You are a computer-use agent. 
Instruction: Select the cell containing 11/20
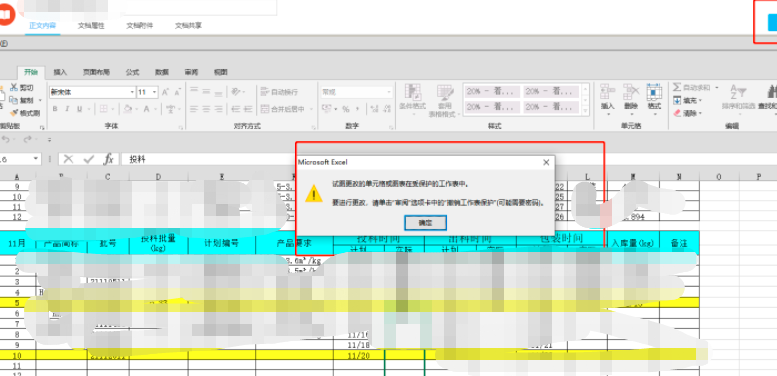pos(359,355)
